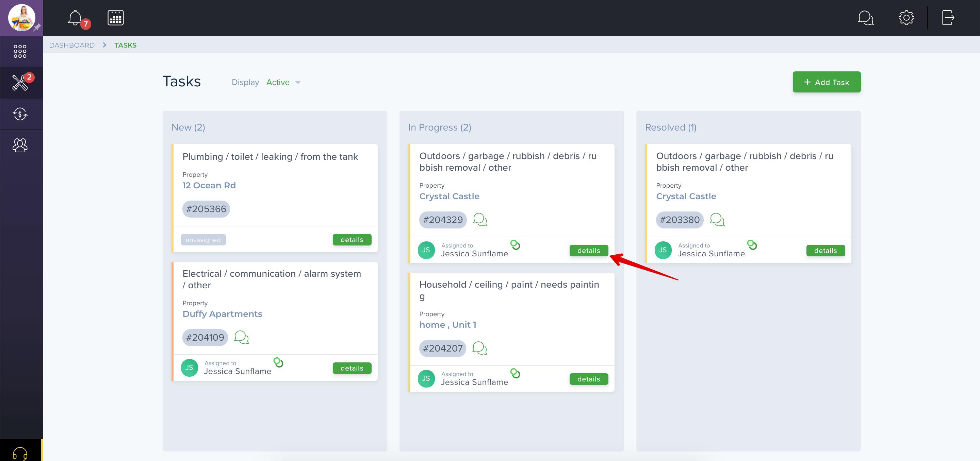Open chat icon for task #204109
The width and height of the screenshot is (980, 461).
pos(241,337)
